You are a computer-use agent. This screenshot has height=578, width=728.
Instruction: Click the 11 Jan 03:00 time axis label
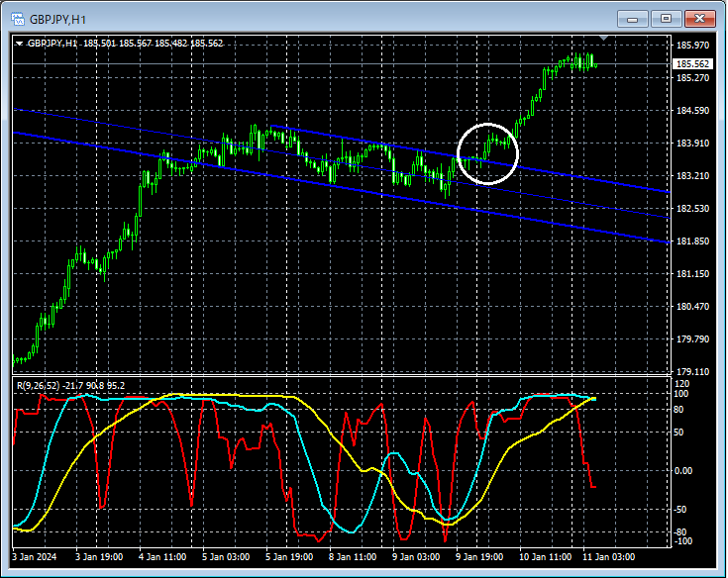[608, 556]
